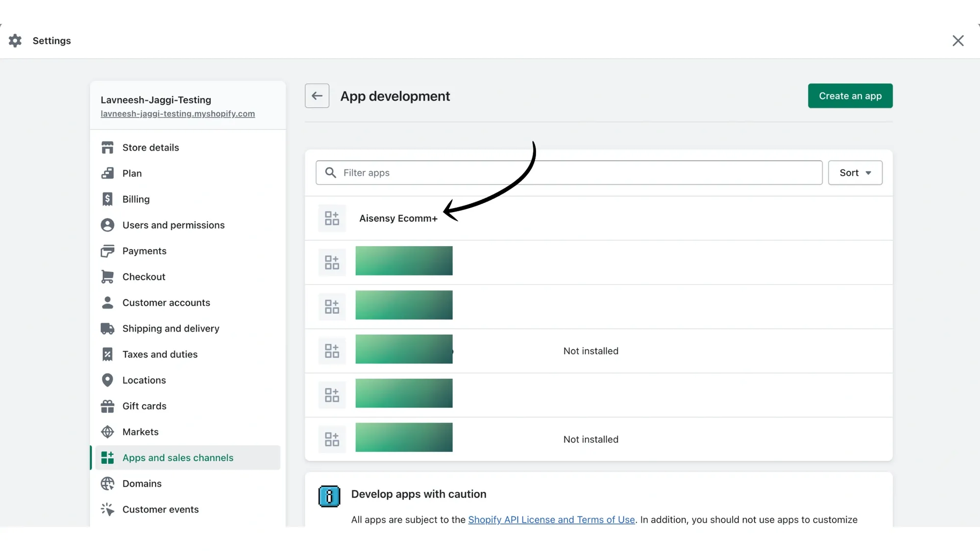The height and width of the screenshot is (551, 980).
Task: Open the Settings gear icon
Action: [x=15, y=41]
